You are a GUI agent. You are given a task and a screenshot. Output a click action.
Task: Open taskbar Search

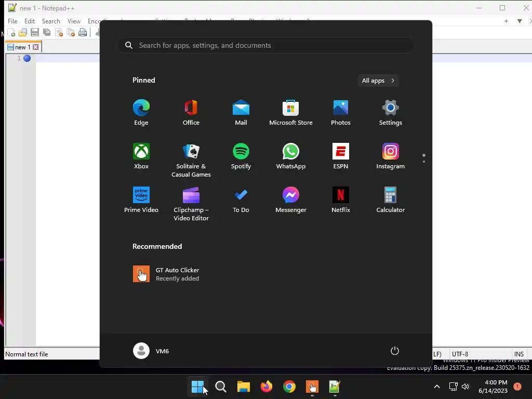click(x=221, y=387)
